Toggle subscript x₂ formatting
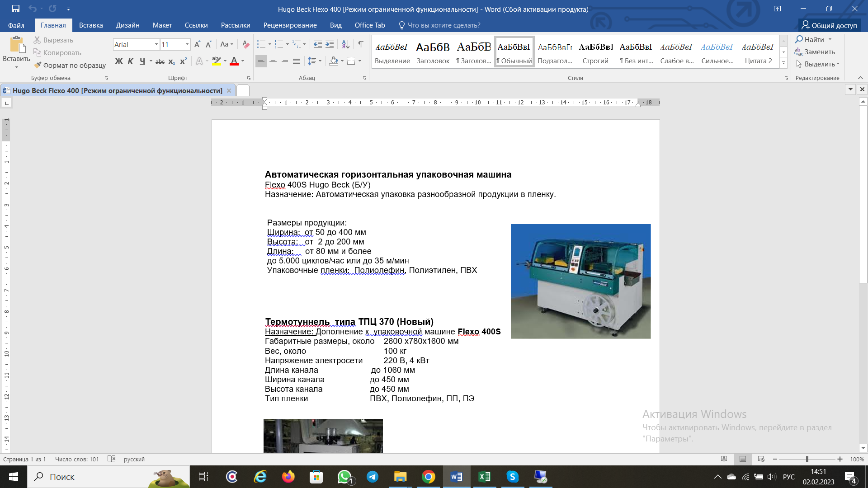Viewport: 868px width, 488px height. tap(172, 61)
